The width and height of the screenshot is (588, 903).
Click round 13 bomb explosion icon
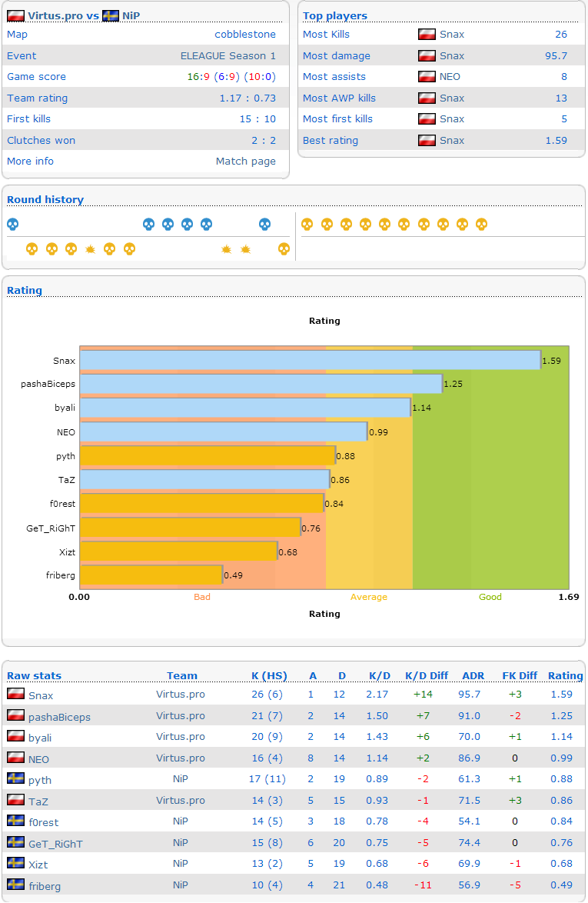click(x=246, y=248)
